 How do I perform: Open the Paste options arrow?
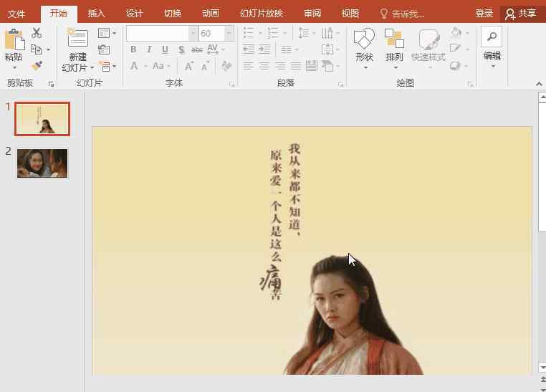click(14, 67)
